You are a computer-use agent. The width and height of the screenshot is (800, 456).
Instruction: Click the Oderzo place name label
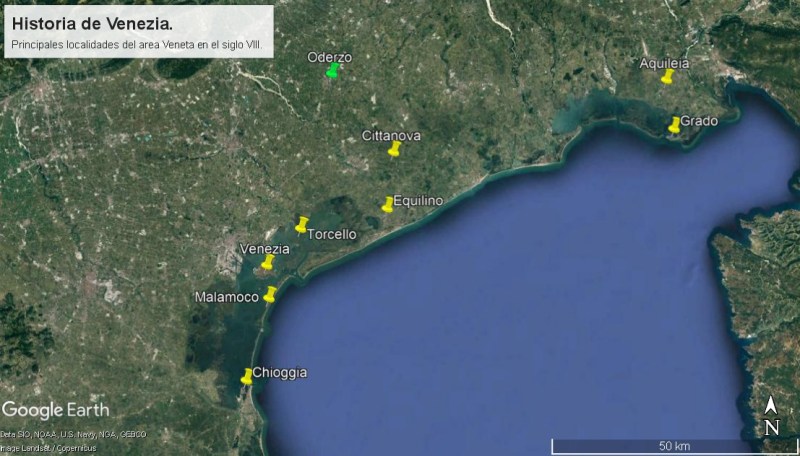point(330,57)
